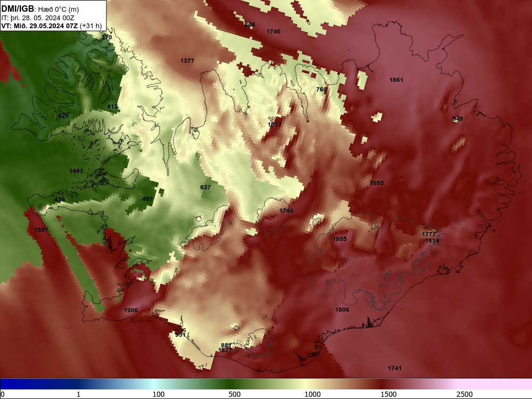
Task: Click the 1000 legend tick label
Action: click(312, 394)
